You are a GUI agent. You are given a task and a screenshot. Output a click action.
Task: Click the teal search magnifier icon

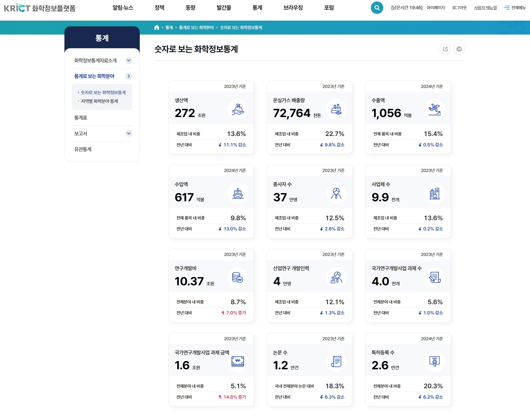[x=377, y=8]
